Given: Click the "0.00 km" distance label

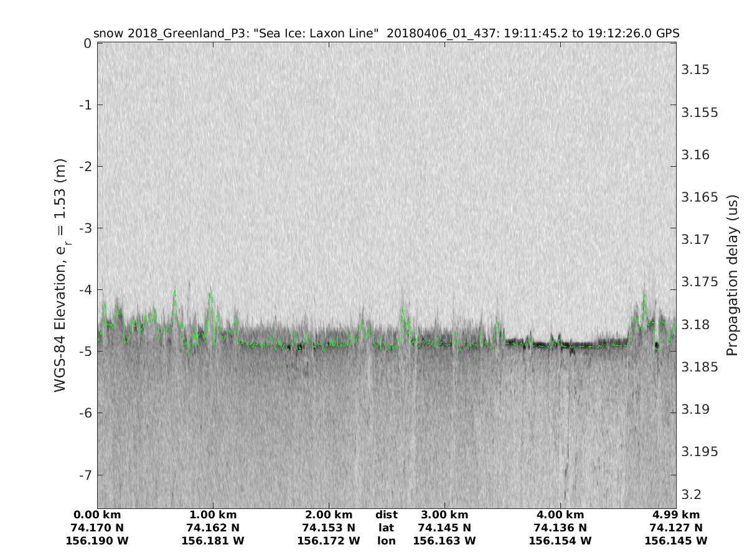Looking at the screenshot, I should [x=97, y=515].
